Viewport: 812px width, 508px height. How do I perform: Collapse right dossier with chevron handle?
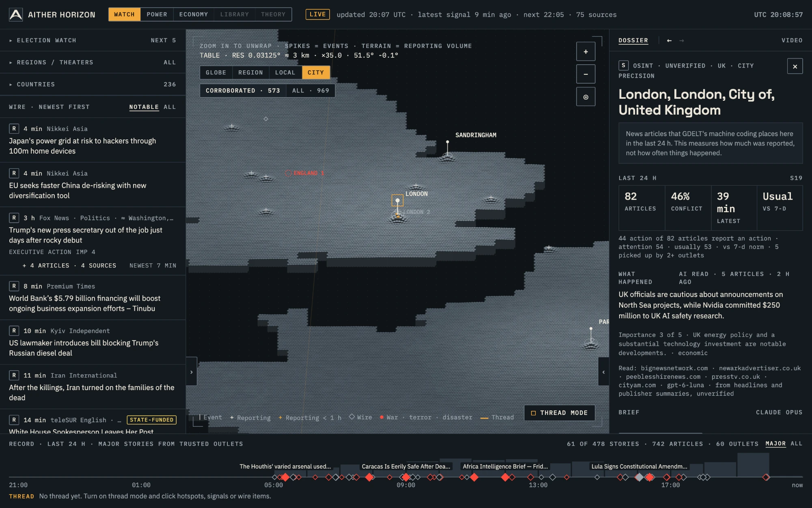[x=603, y=371]
